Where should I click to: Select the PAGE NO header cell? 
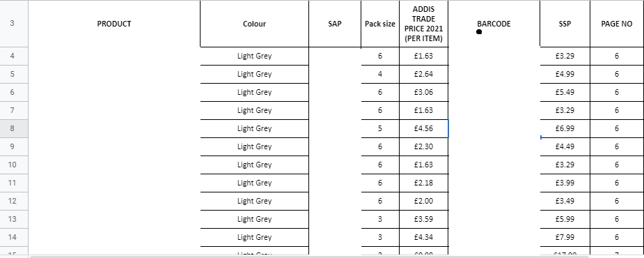(616, 24)
